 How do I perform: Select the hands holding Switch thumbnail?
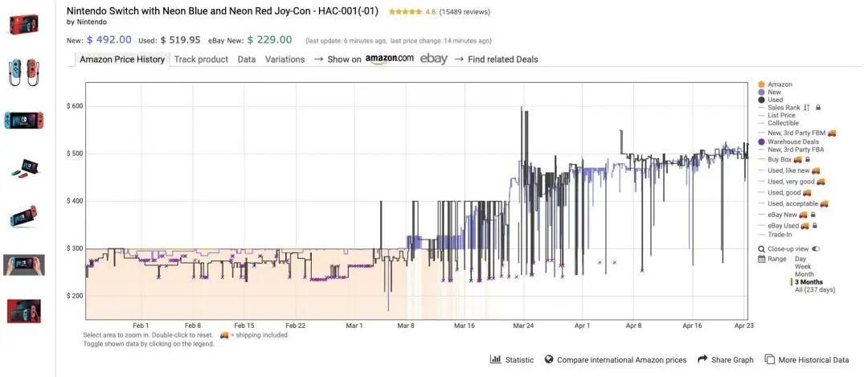tap(24, 264)
